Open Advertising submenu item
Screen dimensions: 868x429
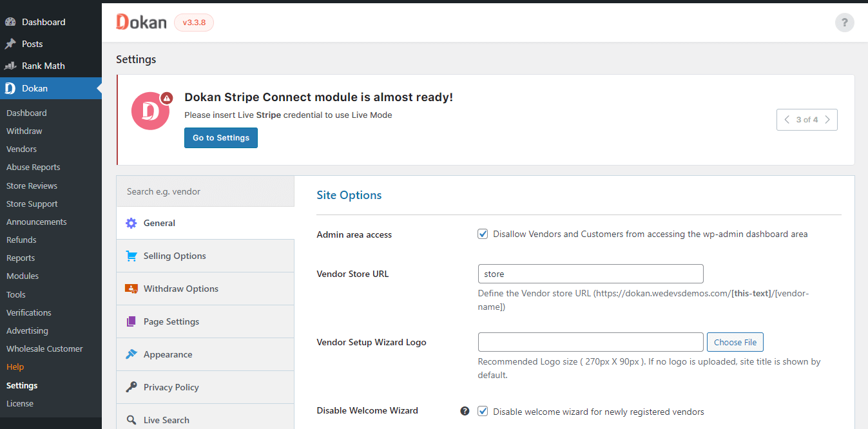[27, 330]
